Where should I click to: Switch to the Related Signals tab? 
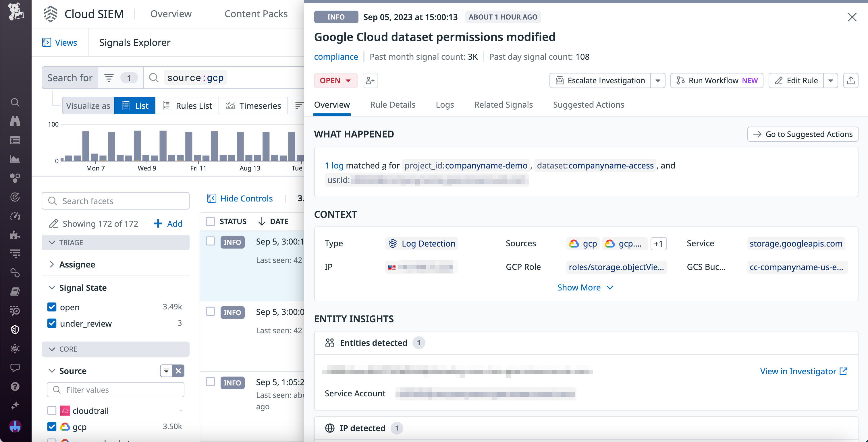point(504,105)
